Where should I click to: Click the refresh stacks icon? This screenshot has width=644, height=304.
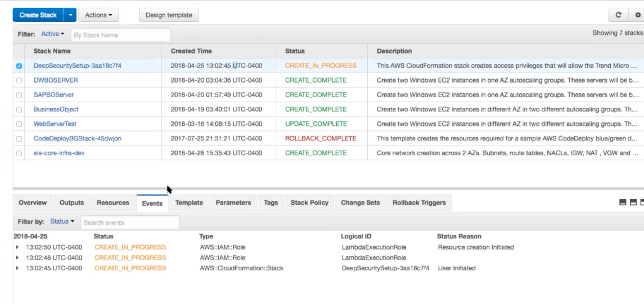click(618, 15)
